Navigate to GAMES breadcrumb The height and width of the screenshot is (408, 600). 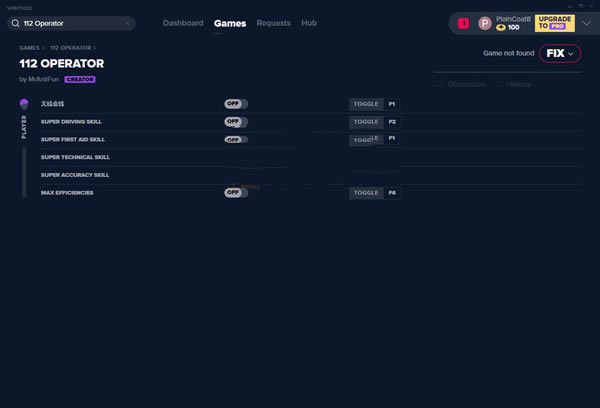(x=29, y=48)
